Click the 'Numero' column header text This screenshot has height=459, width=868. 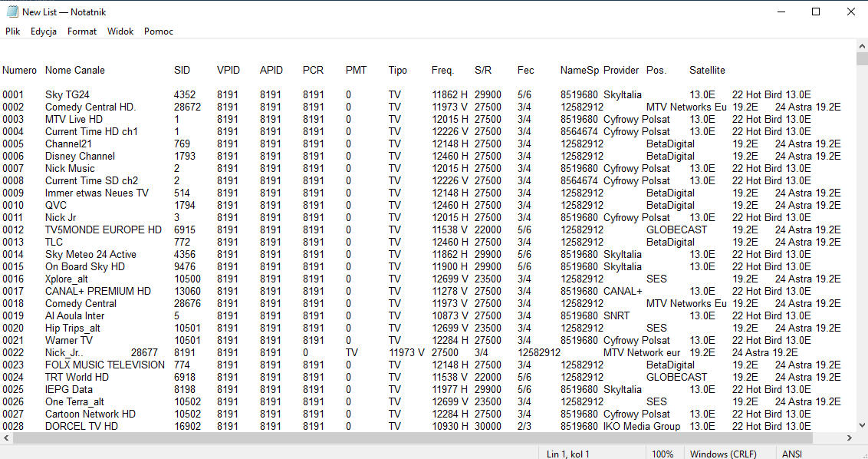(19, 71)
